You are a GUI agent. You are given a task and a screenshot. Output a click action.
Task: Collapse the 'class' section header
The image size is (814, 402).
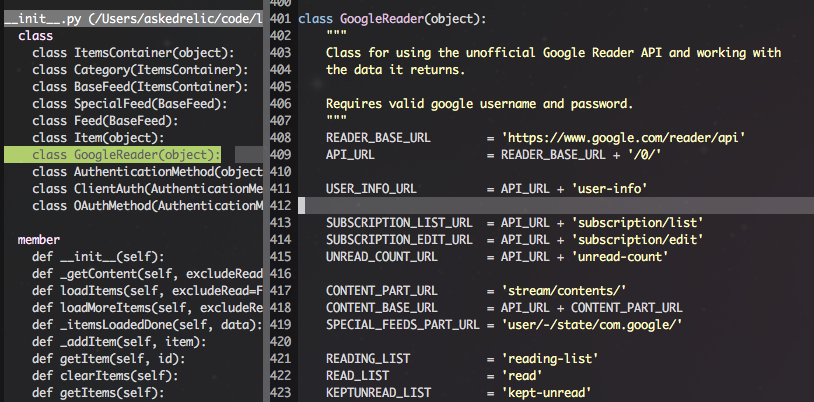[35, 36]
